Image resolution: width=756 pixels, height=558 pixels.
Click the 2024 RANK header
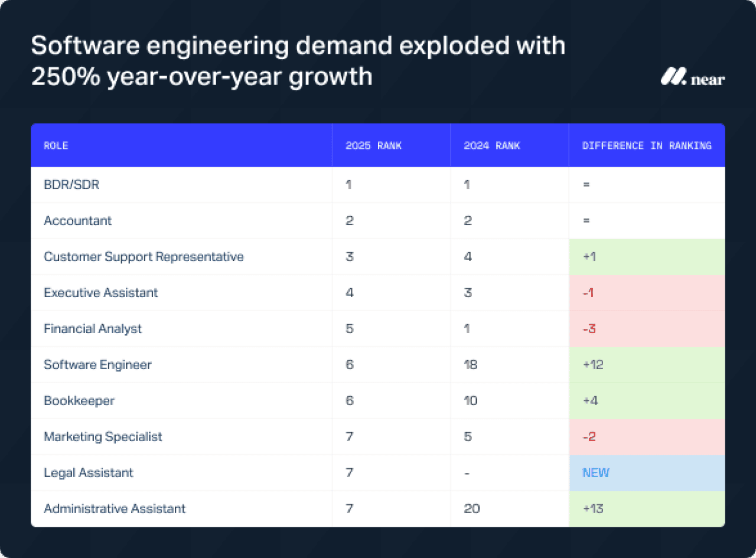[491, 145]
